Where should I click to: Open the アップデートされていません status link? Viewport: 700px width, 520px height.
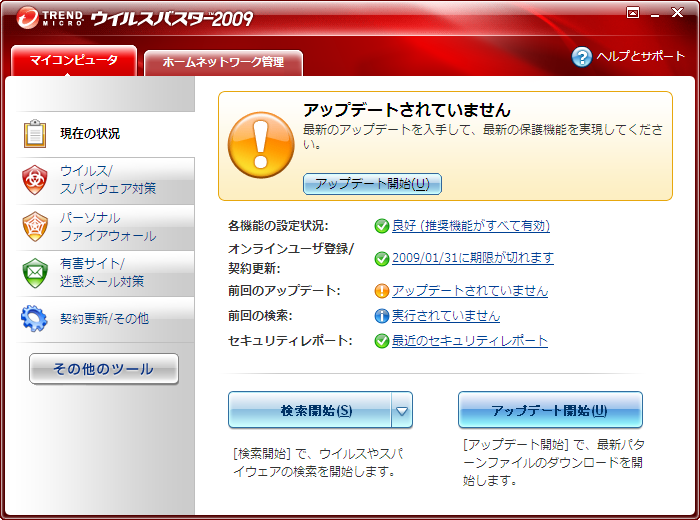pos(470,291)
